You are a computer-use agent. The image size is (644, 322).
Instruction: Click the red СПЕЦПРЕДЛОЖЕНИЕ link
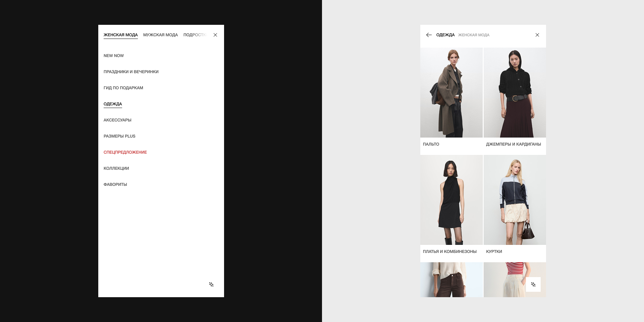click(125, 152)
